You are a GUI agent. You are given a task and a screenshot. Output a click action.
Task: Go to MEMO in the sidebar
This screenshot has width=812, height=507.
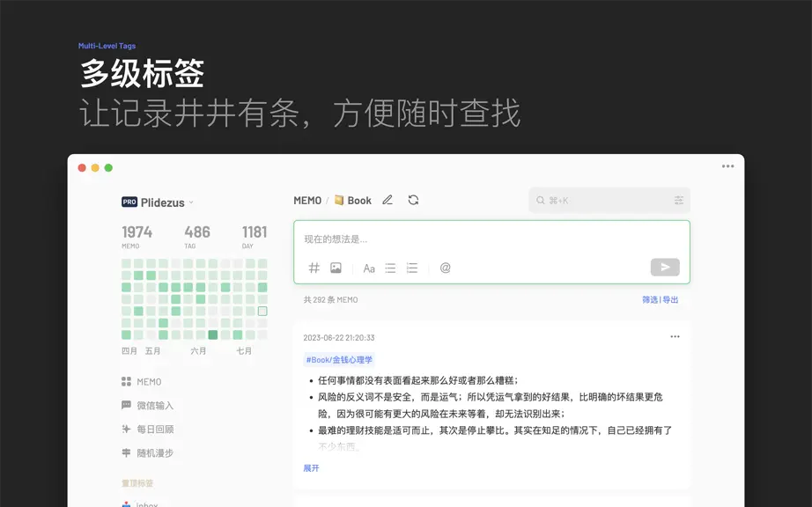click(142, 382)
